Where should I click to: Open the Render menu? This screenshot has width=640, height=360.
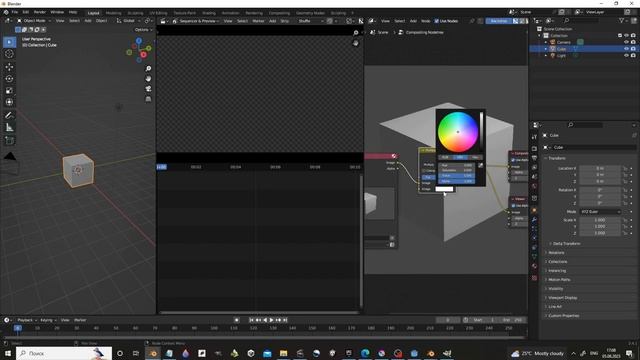tap(40, 12)
